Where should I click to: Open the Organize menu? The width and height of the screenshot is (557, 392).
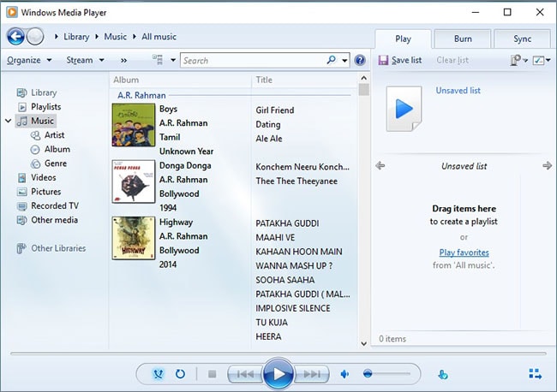point(29,60)
